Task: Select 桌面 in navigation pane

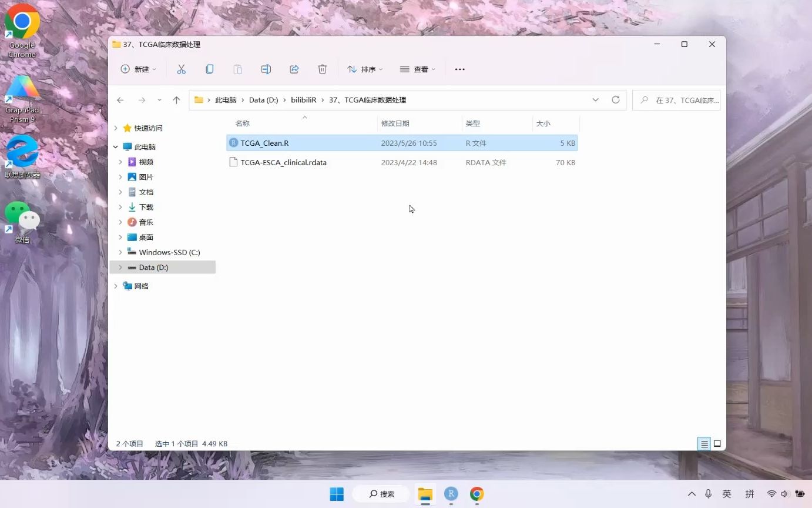Action: coord(146,238)
